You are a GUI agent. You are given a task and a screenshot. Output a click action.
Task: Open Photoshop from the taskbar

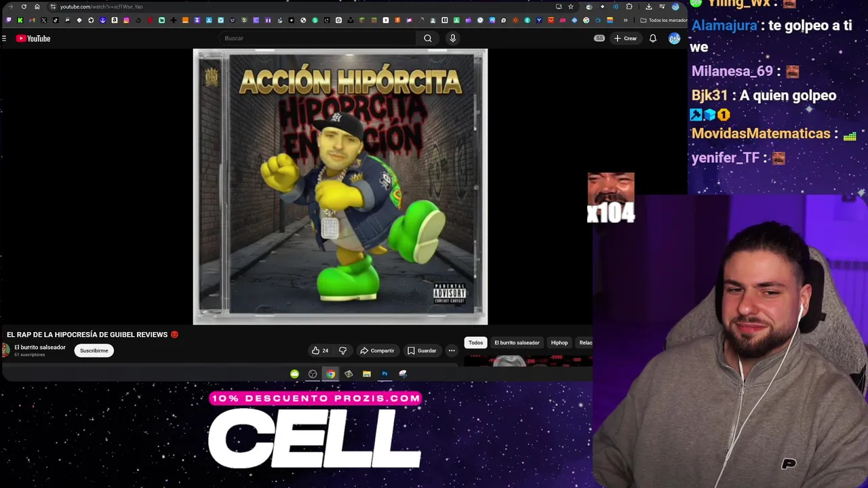coord(384,373)
